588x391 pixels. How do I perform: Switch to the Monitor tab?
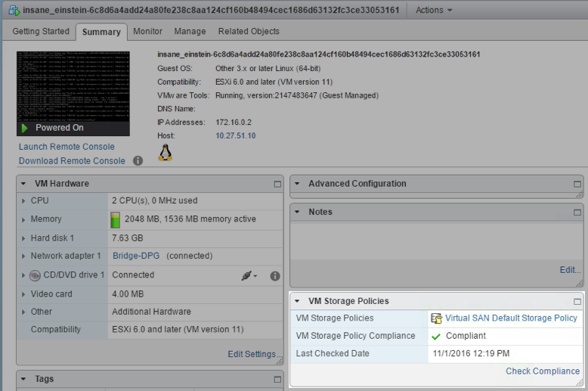point(147,31)
